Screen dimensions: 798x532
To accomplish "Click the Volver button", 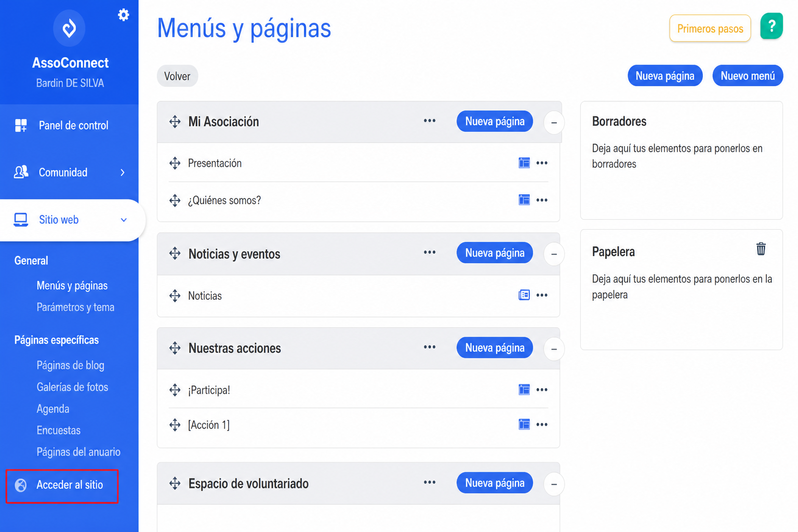I will coord(177,76).
